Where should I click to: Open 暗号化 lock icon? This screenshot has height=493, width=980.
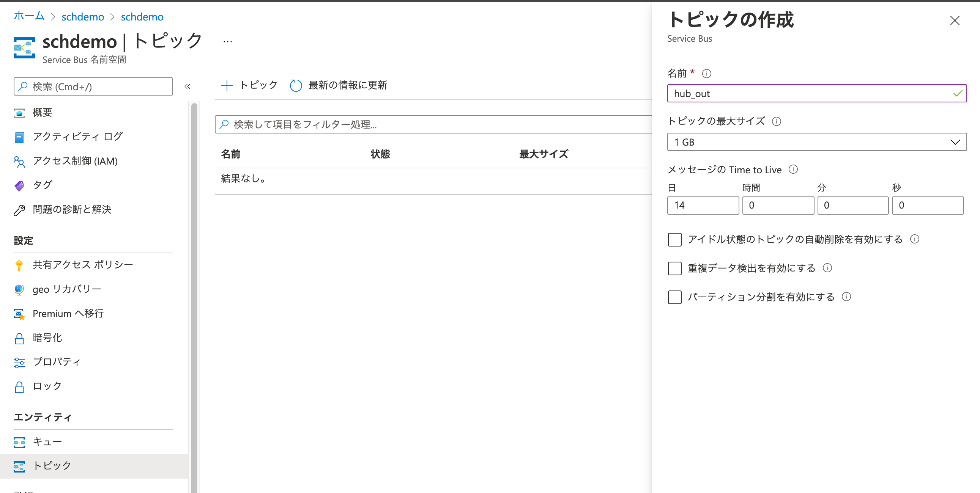tap(19, 338)
